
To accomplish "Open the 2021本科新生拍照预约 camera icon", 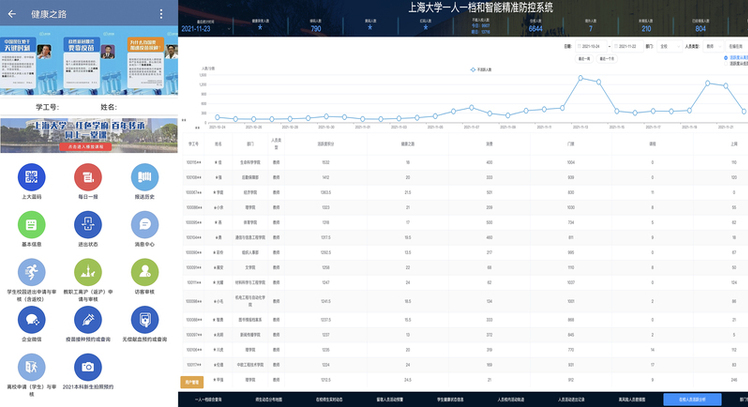I will coord(88,368).
